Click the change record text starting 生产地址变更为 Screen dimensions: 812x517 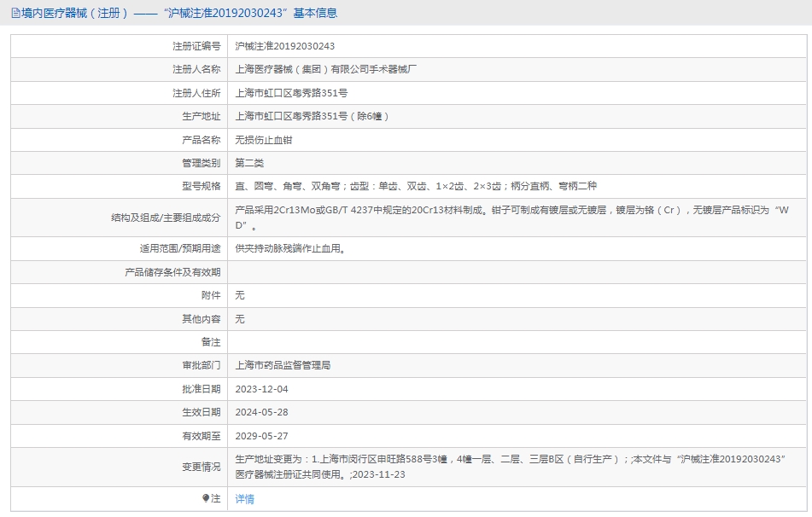click(510, 467)
